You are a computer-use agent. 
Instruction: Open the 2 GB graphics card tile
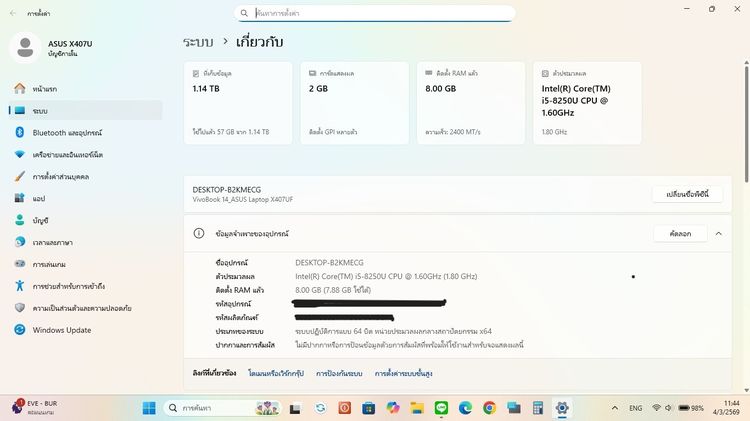[354, 103]
